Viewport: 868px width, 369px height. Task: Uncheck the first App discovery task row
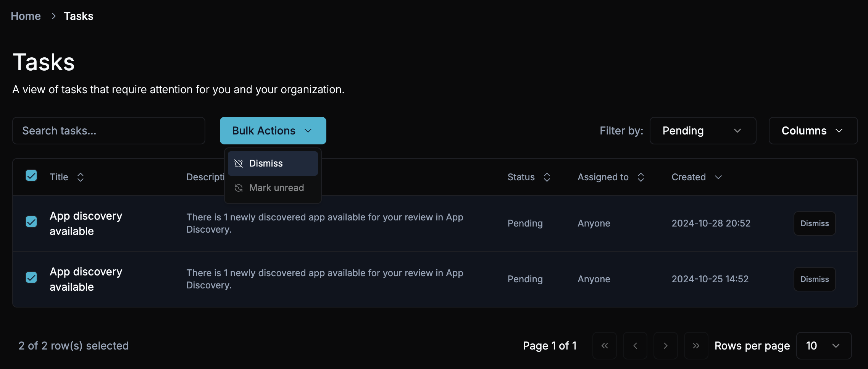pyautogui.click(x=31, y=222)
